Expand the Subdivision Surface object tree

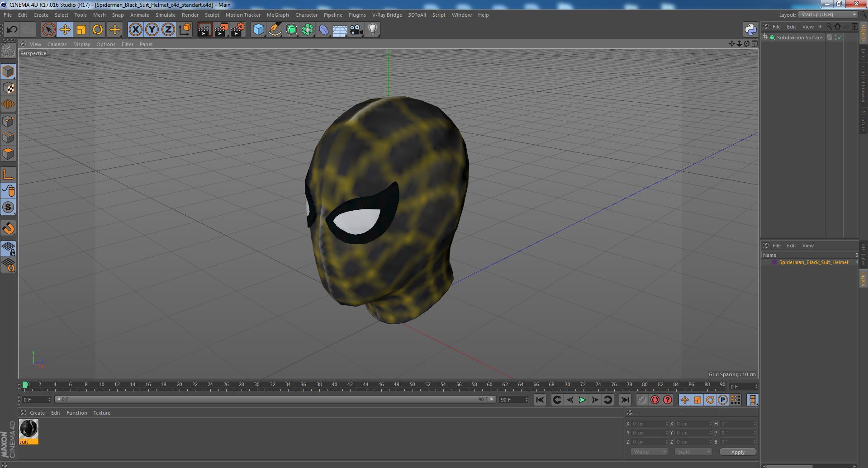tap(765, 38)
